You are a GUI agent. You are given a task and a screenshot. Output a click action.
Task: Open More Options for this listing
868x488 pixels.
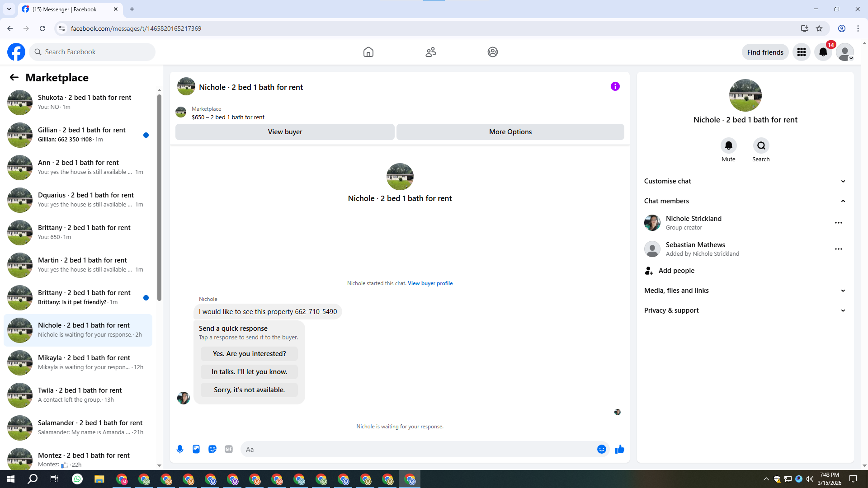[510, 132]
